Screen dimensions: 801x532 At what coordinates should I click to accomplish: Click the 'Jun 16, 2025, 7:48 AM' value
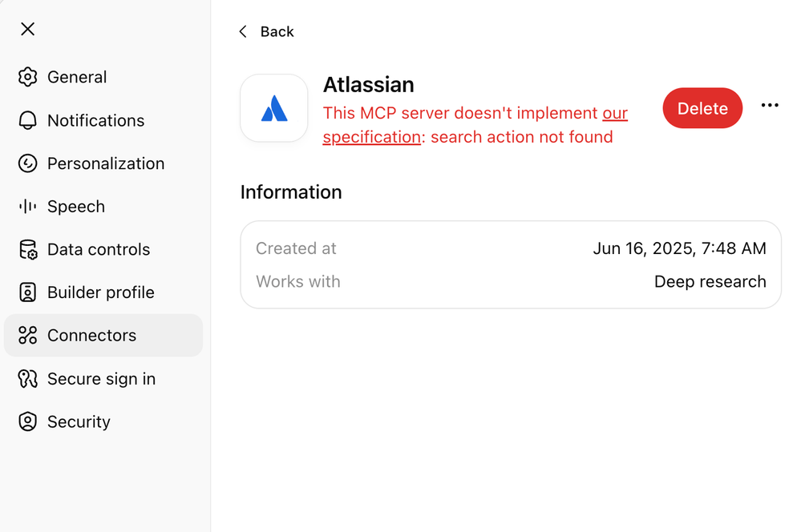pos(679,248)
